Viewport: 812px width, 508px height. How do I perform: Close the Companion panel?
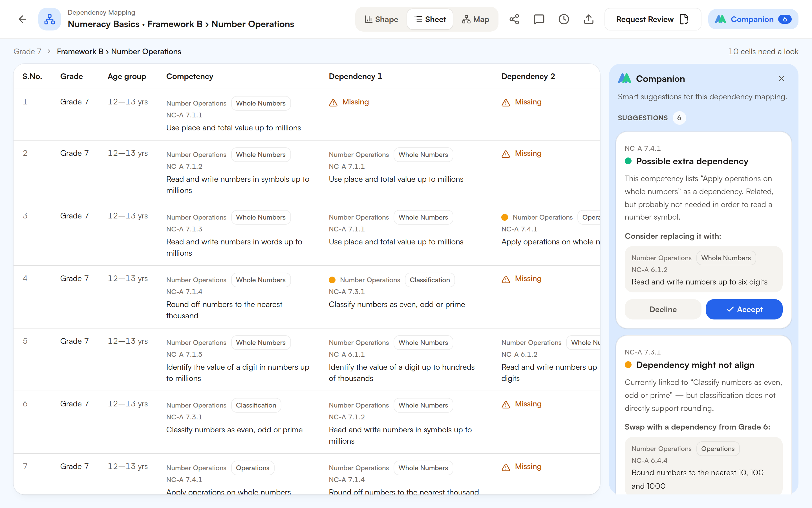782,78
